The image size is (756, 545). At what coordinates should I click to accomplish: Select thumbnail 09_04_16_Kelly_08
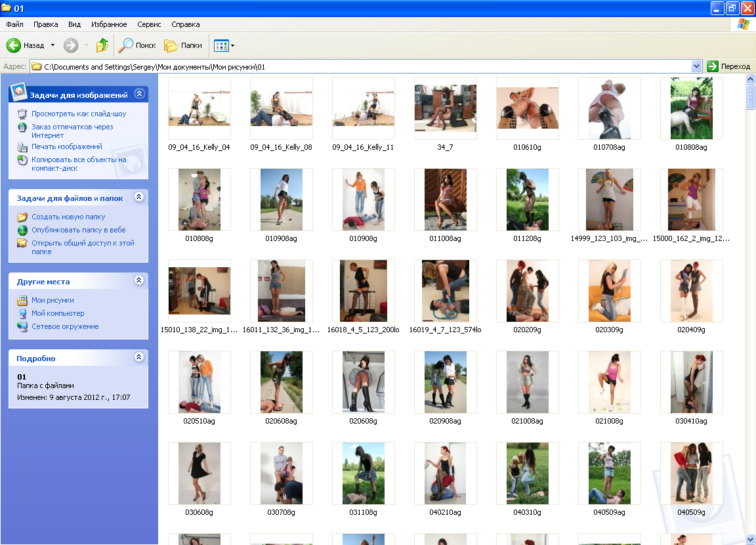(x=281, y=108)
